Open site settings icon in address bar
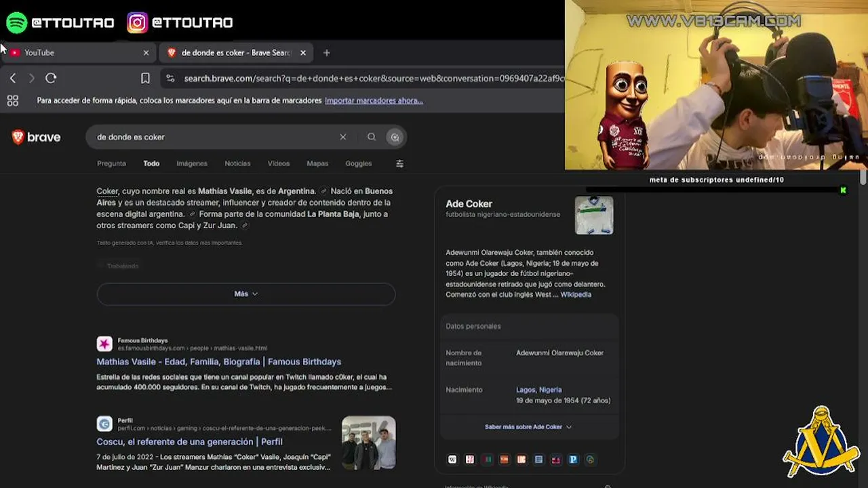868x488 pixels. (170, 79)
